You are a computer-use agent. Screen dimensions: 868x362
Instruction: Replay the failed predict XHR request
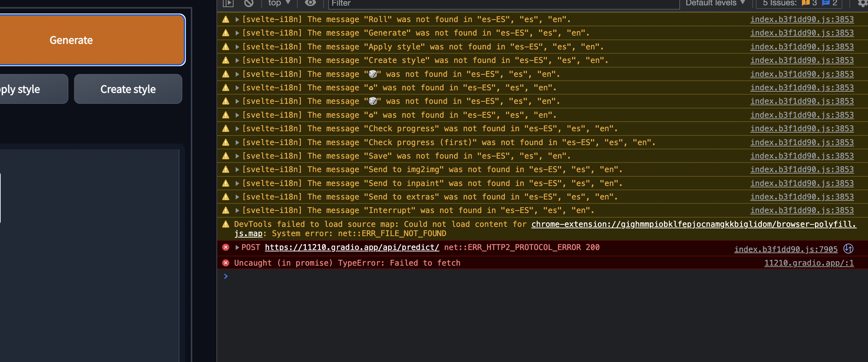[849, 249]
